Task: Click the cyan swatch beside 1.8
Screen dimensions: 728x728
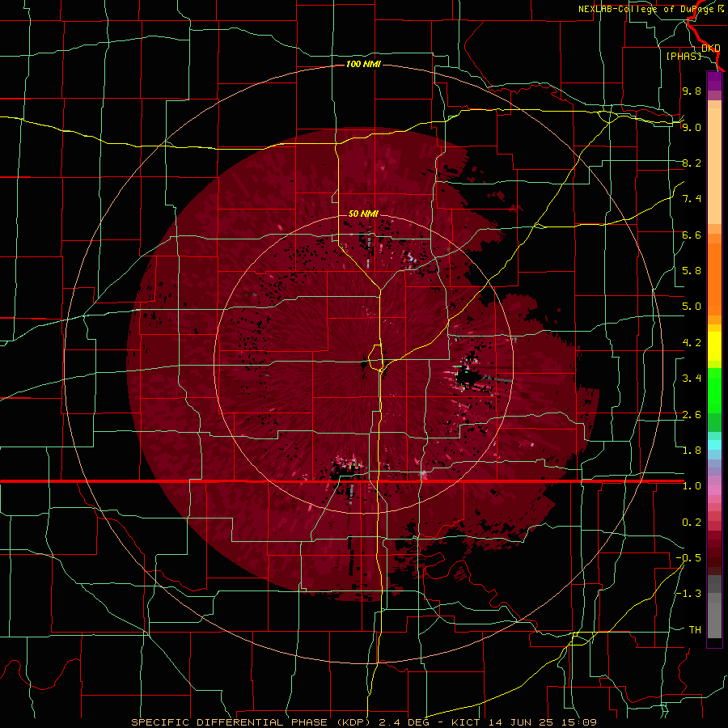Action: (714, 444)
